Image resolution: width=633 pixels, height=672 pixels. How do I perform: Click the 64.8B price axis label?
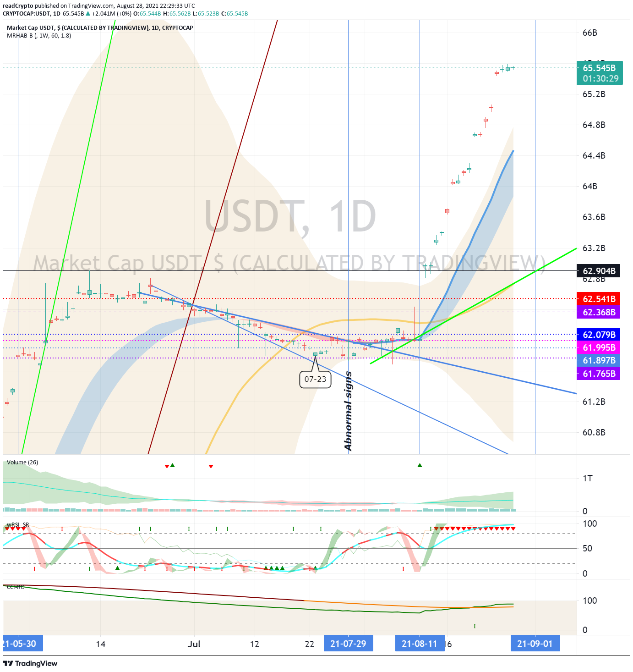coord(594,125)
